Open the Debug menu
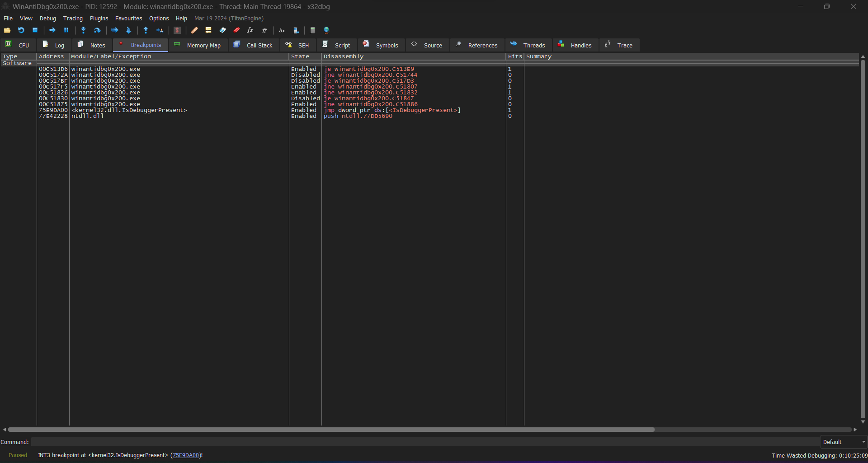The width and height of the screenshot is (868, 463). tap(48, 19)
